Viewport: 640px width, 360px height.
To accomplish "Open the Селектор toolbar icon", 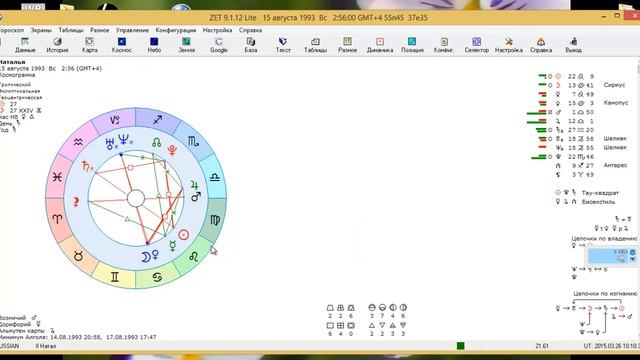I will (476, 45).
